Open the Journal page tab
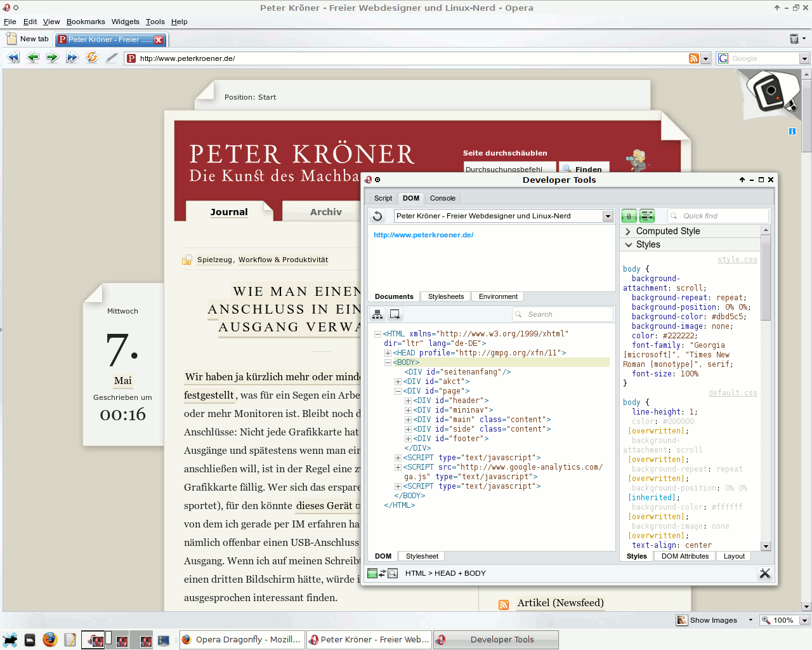812x650 pixels. click(x=229, y=212)
